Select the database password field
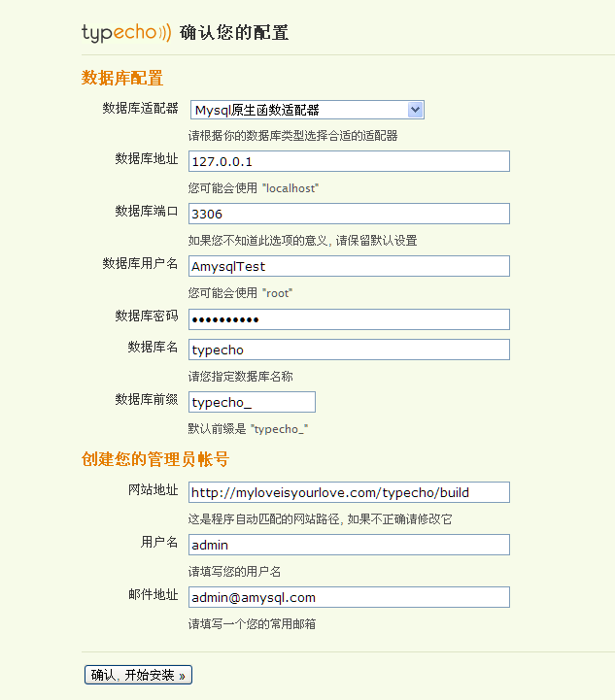615x700 pixels. pos(348,319)
